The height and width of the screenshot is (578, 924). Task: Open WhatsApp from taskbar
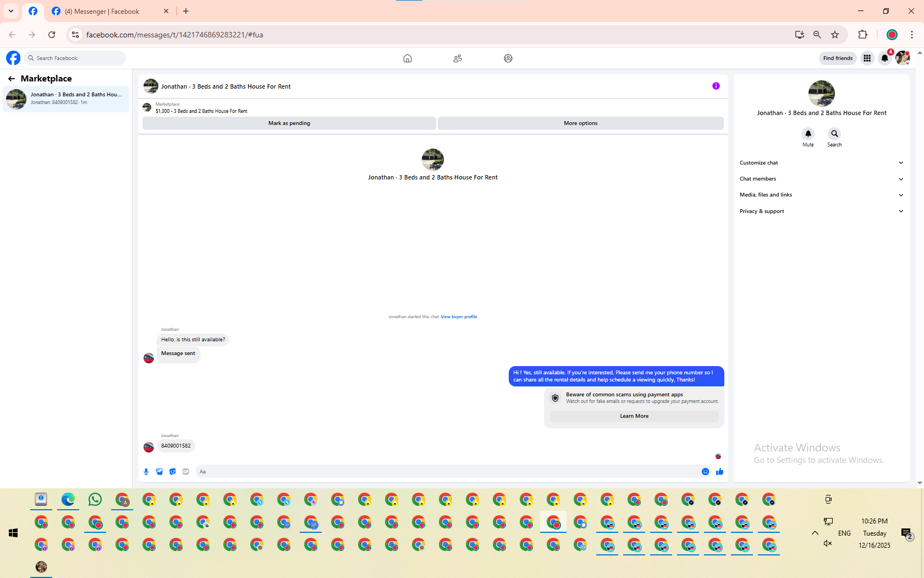(x=95, y=500)
